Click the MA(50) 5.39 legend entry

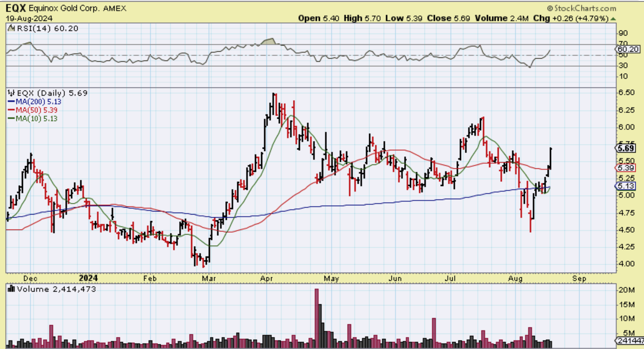coord(32,110)
